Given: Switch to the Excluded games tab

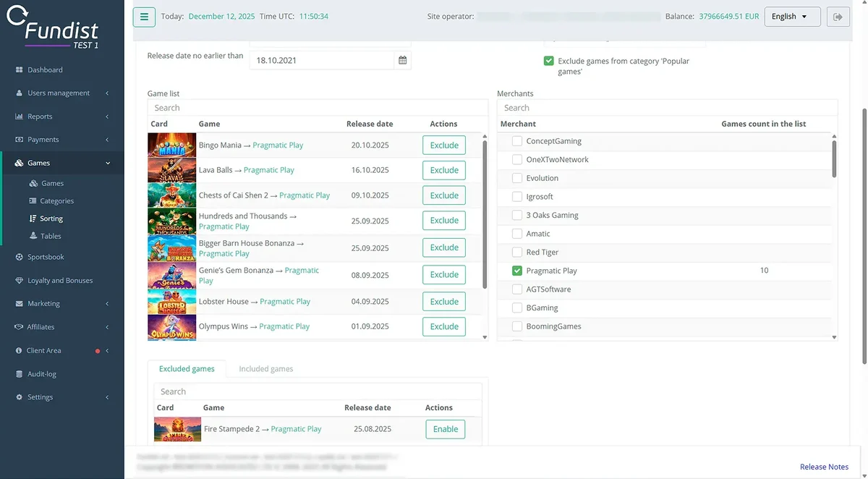Looking at the screenshot, I should 187,369.
